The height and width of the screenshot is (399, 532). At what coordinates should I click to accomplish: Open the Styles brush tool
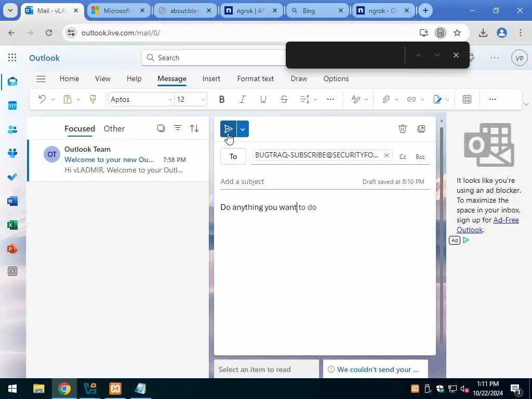[x=355, y=99]
